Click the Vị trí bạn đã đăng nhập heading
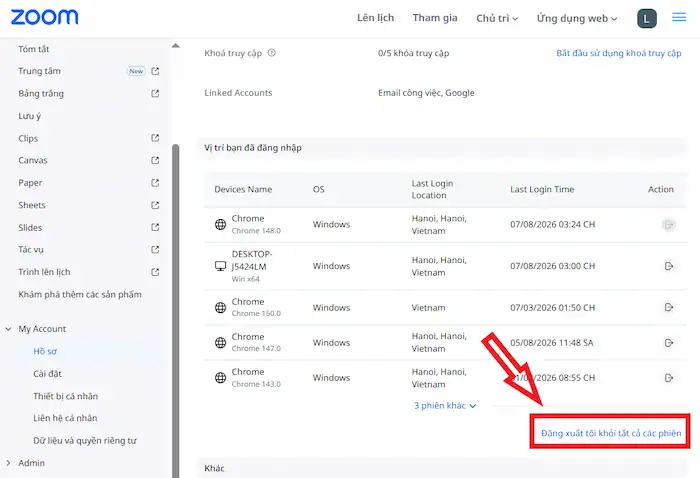700x478 pixels. point(253,148)
